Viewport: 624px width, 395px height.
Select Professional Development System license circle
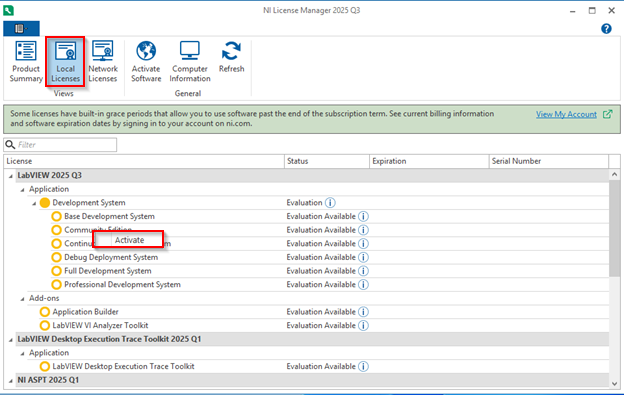[x=57, y=284]
